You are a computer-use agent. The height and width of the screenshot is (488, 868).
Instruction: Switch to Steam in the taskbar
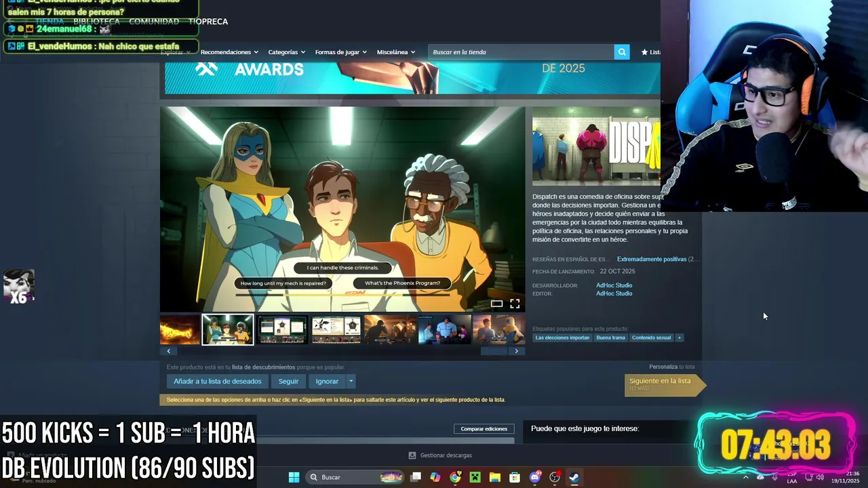tap(574, 477)
